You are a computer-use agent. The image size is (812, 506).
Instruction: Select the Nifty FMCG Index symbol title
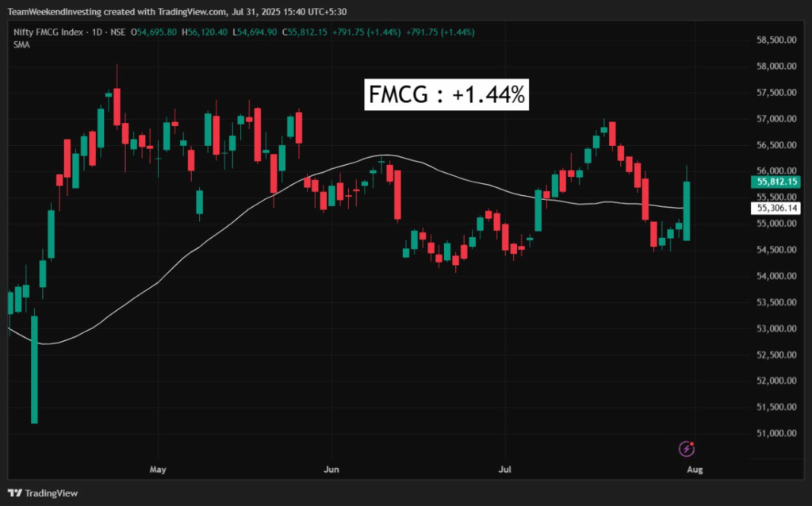click(x=48, y=32)
